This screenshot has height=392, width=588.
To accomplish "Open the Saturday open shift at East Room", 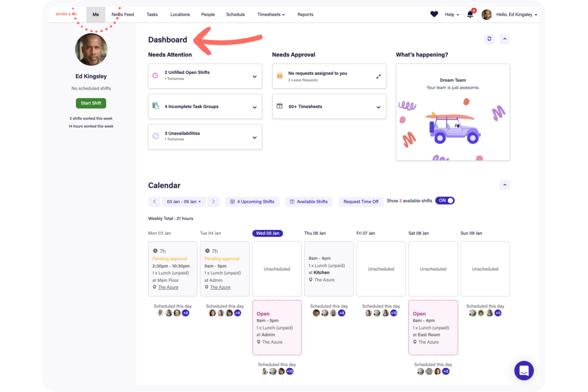I will click(433, 328).
